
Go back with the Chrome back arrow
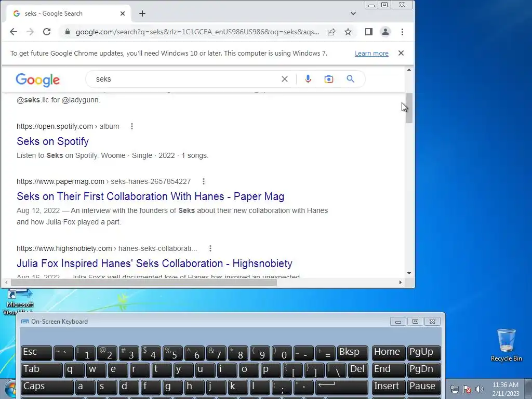[x=14, y=32]
